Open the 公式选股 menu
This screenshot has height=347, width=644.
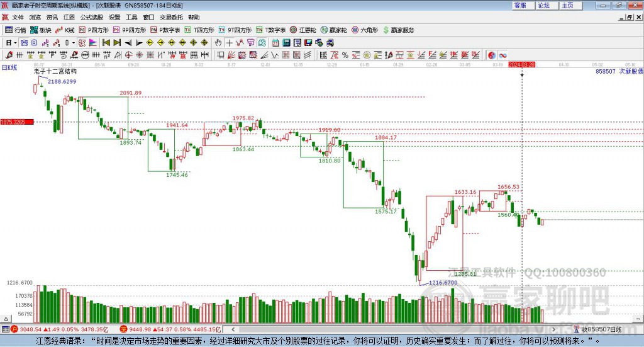click(92, 17)
